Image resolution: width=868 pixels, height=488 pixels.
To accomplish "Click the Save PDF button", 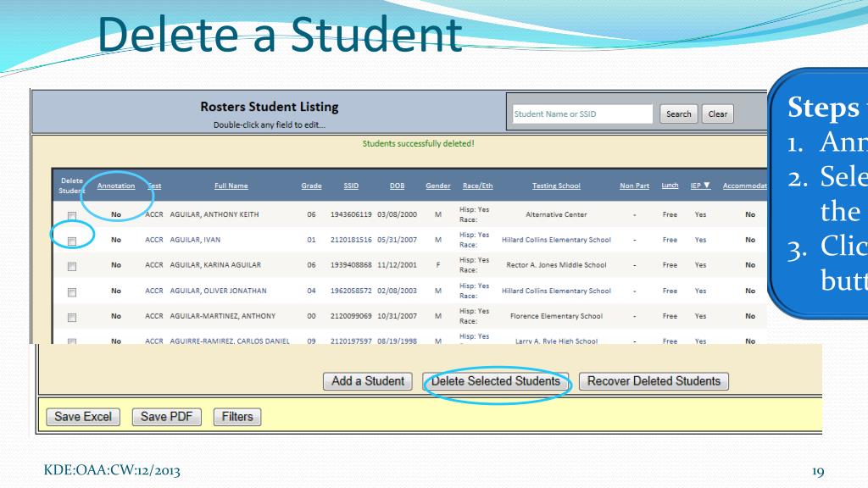I will pos(167,417).
